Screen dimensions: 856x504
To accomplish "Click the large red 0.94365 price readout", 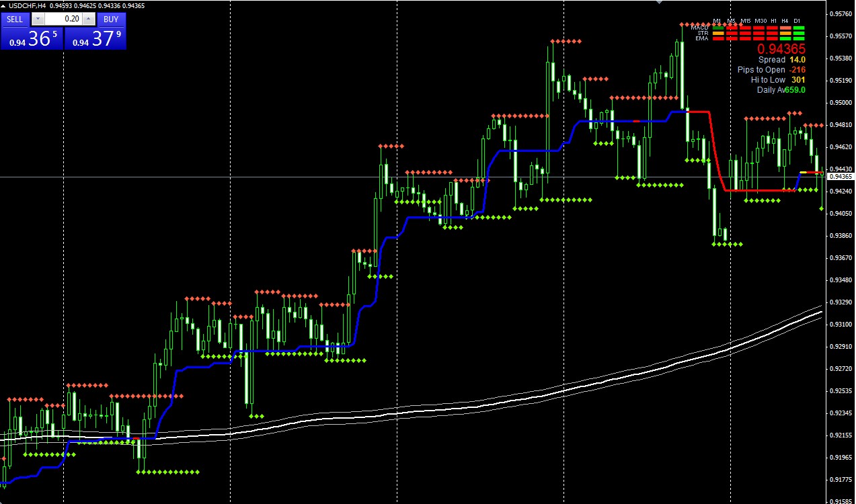I will [x=781, y=49].
